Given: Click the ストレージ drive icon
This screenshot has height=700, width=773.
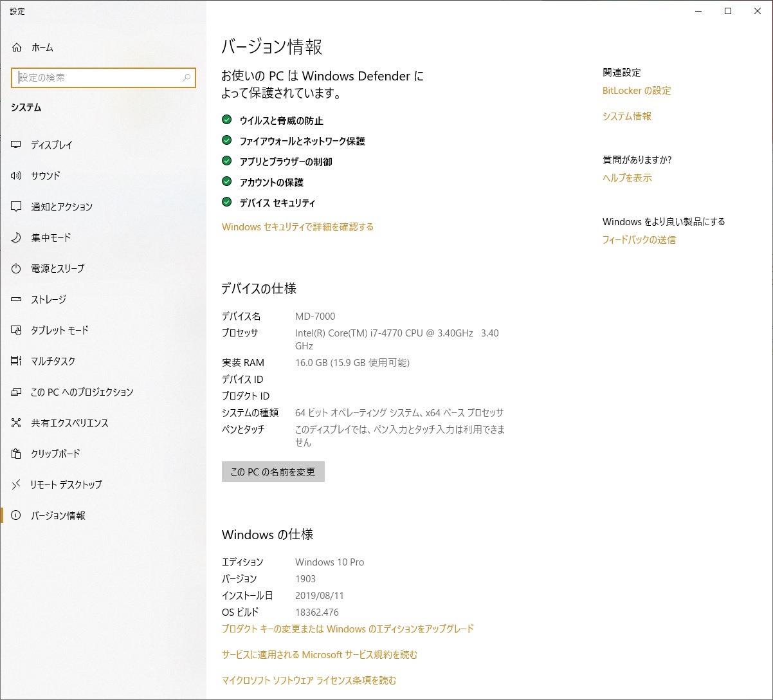Looking at the screenshot, I should click(x=17, y=299).
